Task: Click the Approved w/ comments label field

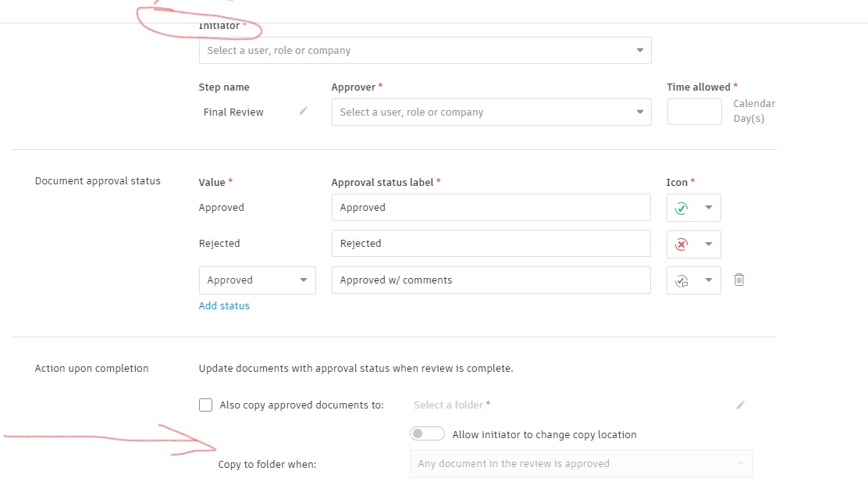Action: tap(491, 280)
